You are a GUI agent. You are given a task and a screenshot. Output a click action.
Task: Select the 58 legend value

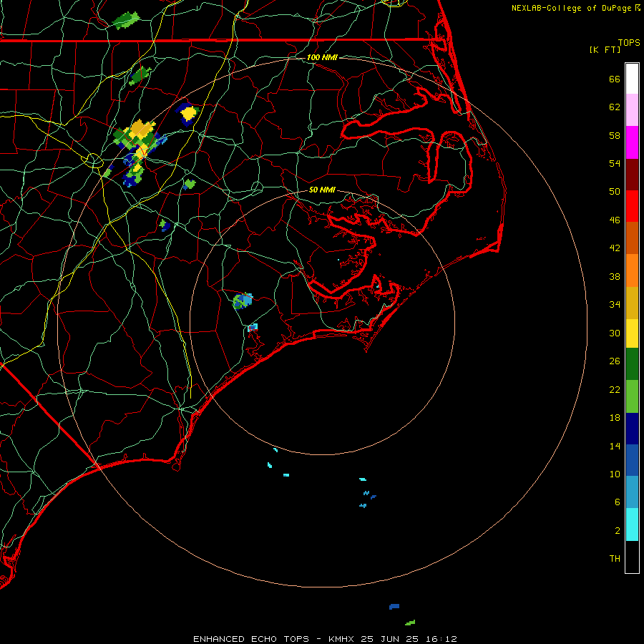[615, 135]
